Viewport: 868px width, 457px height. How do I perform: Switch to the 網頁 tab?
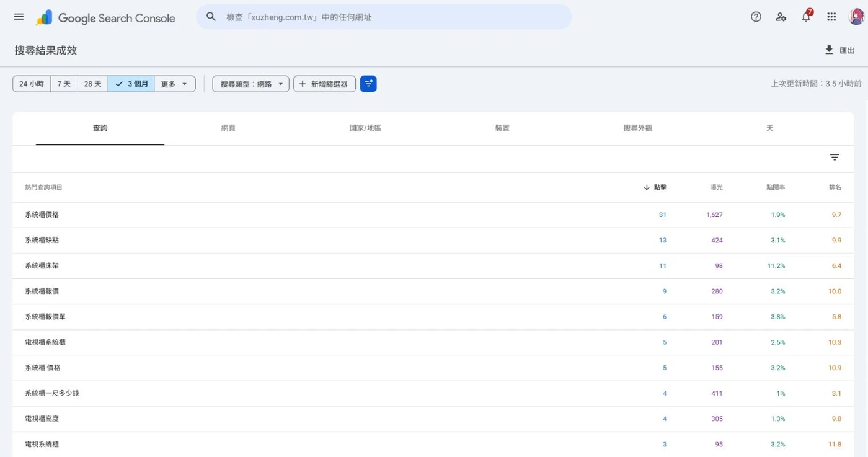coord(228,128)
